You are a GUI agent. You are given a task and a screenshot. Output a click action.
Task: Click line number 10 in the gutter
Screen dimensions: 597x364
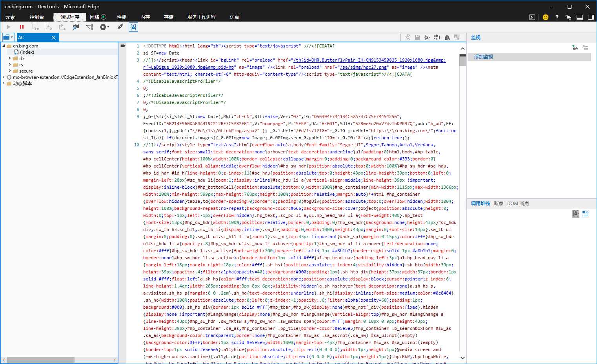click(137, 145)
